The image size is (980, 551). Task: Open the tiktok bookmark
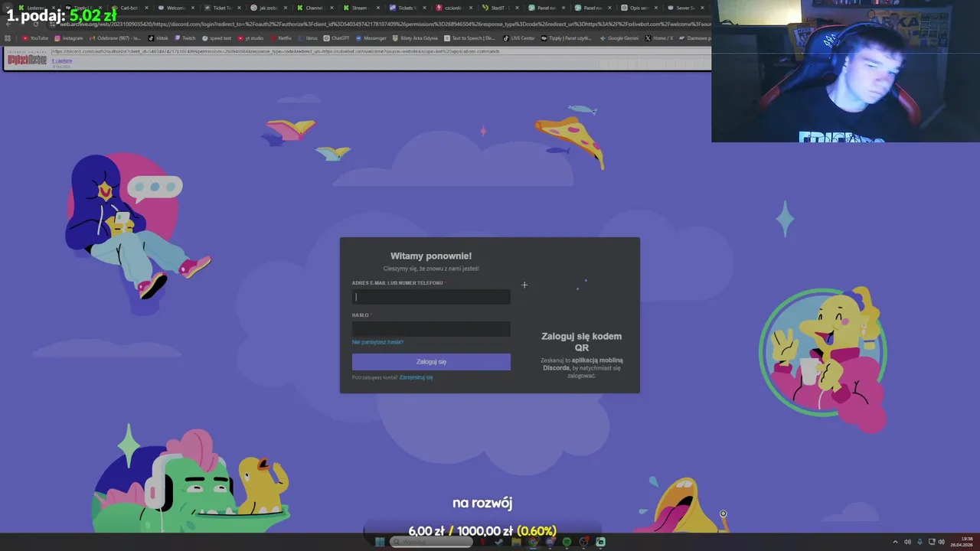158,38
